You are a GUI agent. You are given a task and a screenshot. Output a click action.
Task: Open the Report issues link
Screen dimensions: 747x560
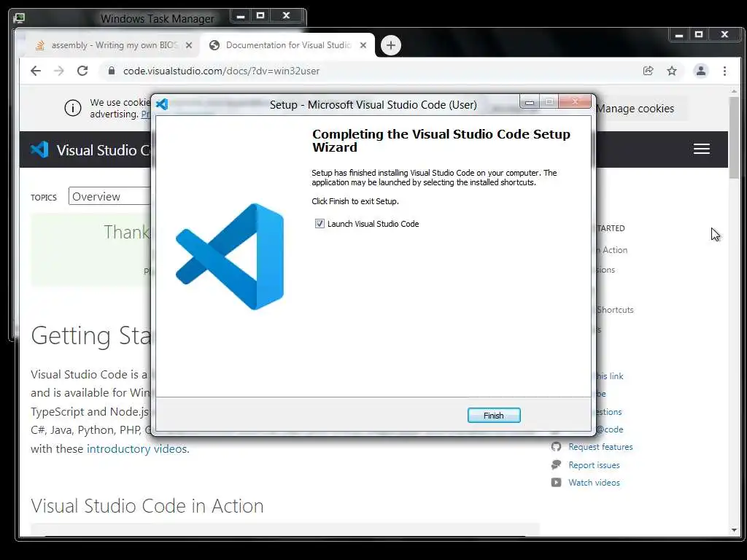click(x=594, y=464)
